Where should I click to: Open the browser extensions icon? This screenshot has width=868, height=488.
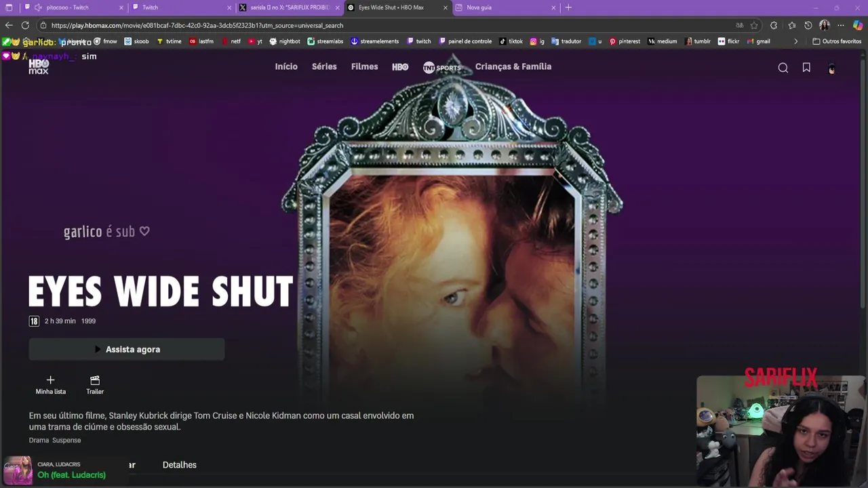774,25
